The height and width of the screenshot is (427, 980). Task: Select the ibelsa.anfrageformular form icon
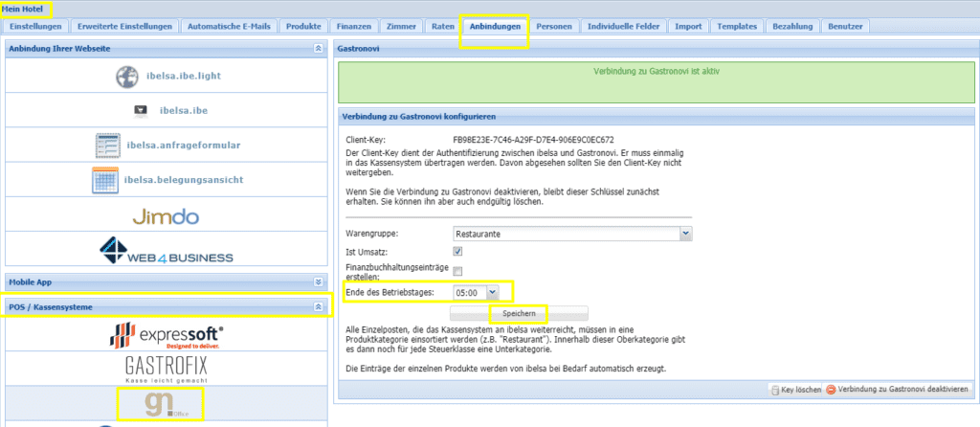click(107, 146)
